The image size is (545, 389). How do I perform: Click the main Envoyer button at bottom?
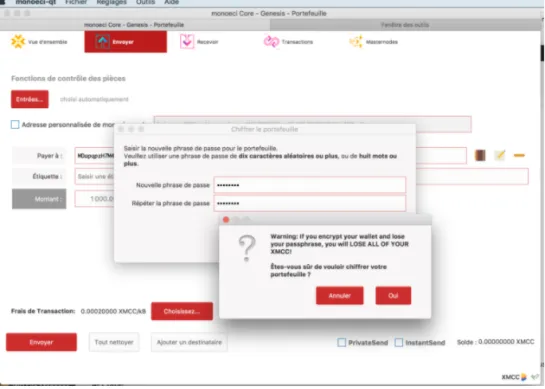41,342
